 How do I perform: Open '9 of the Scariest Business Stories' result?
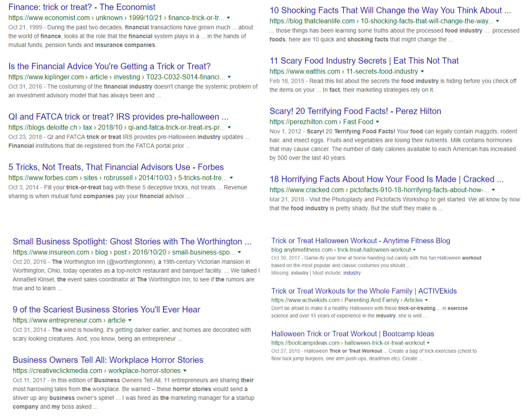pos(106,310)
